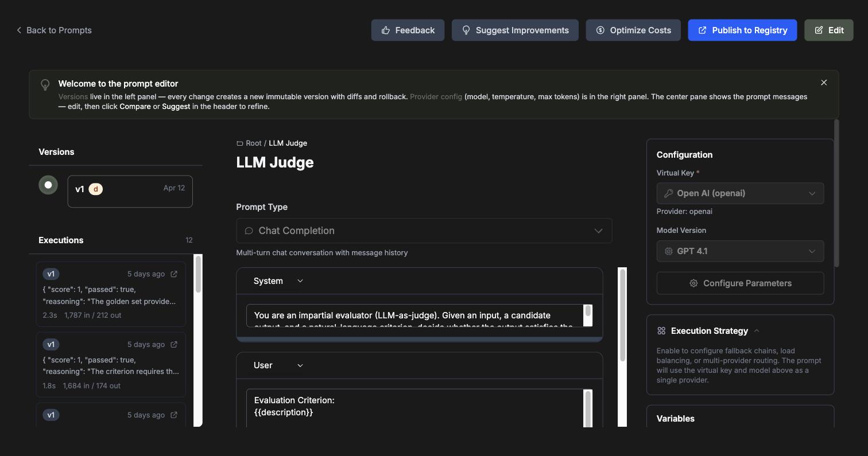This screenshot has width=868, height=456.
Task: Click the gear icon on Configure Parameters
Action: (x=693, y=283)
